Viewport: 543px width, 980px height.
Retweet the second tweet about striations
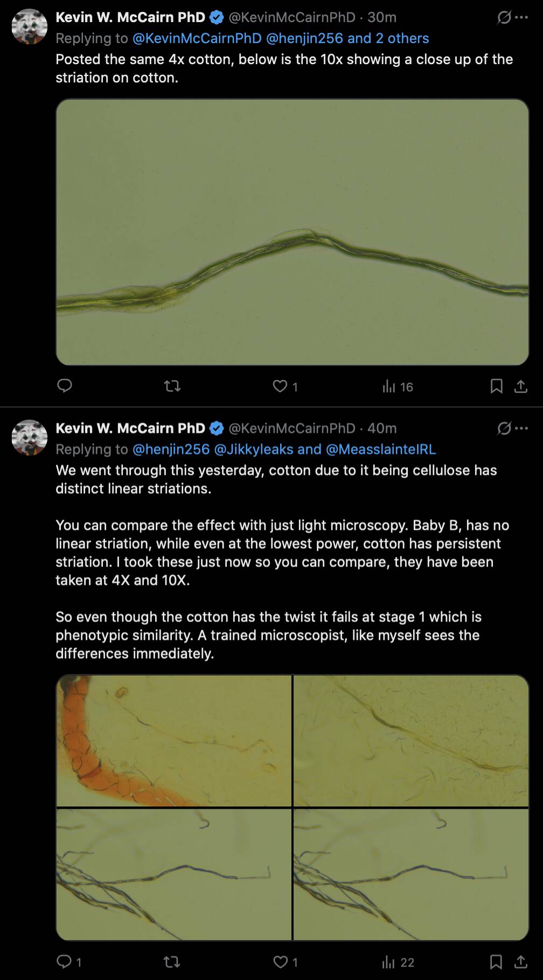click(x=172, y=962)
